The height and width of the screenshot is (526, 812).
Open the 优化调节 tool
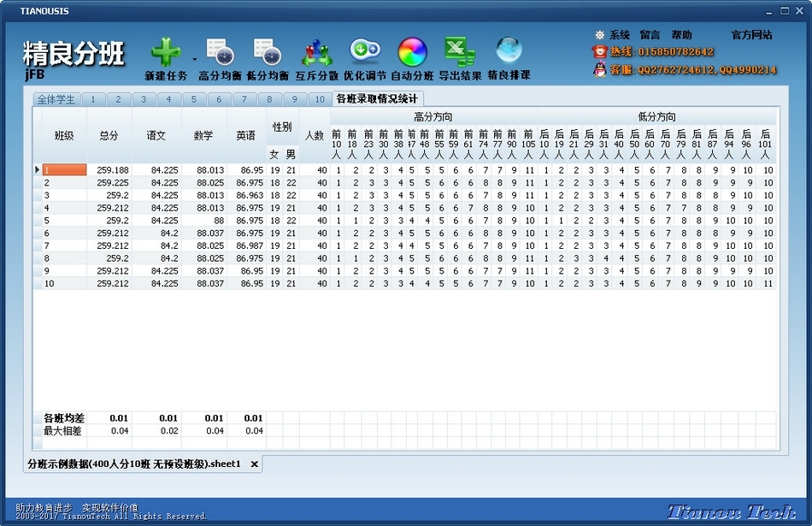click(x=365, y=53)
